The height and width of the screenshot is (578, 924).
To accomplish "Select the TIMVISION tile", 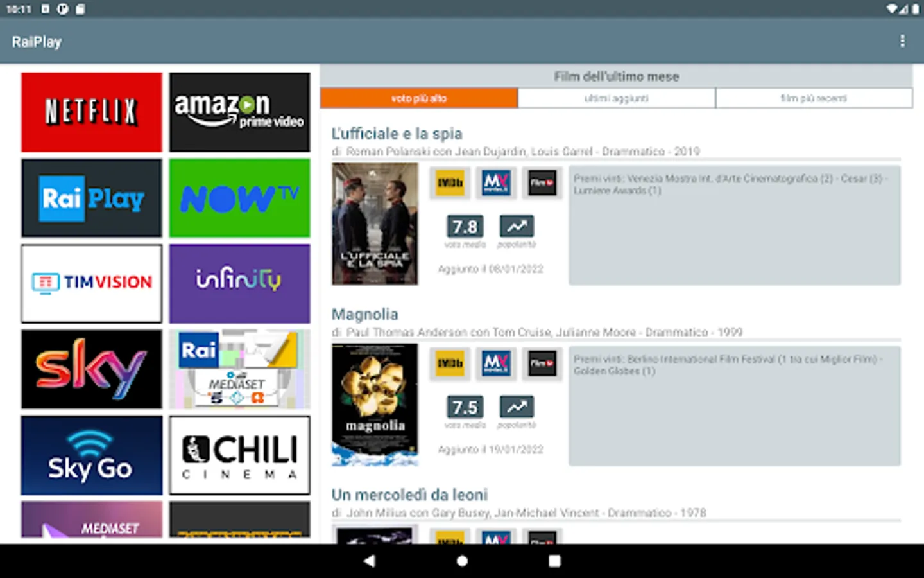I will pos(92,283).
